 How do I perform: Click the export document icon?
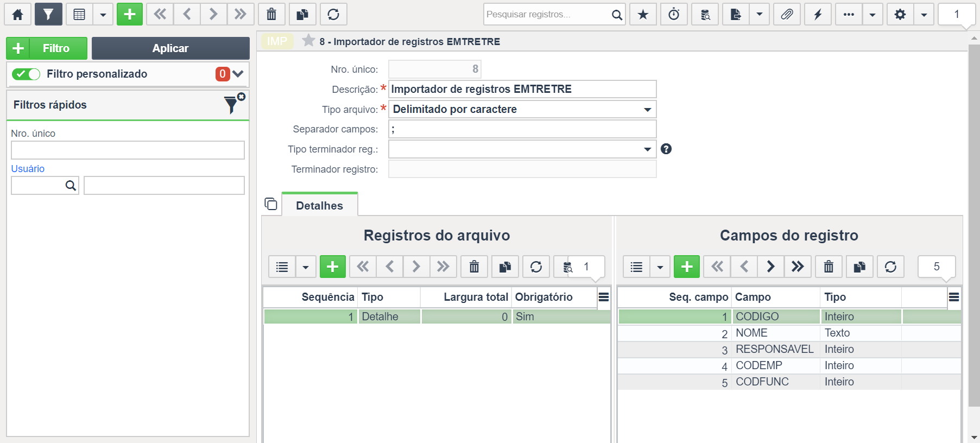pos(736,14)
